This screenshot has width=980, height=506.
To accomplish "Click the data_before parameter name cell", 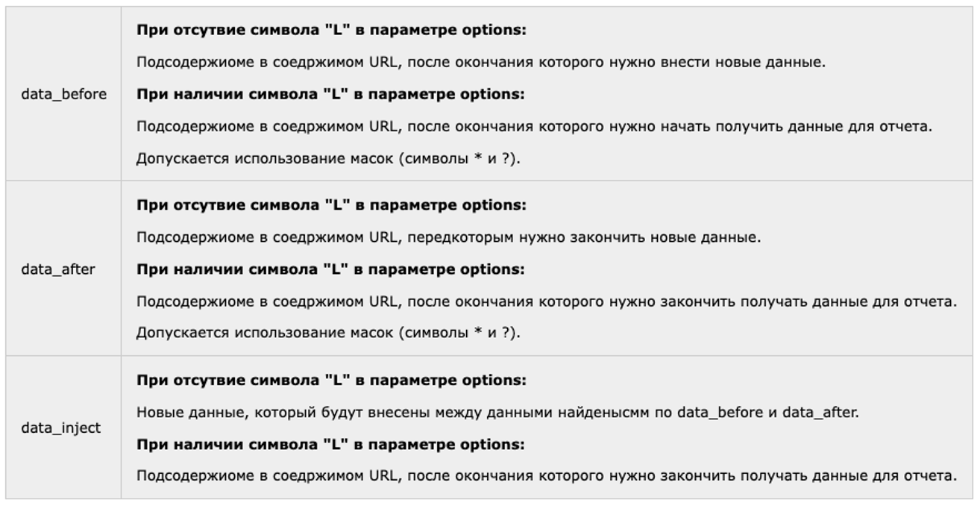I will point(63,95).
